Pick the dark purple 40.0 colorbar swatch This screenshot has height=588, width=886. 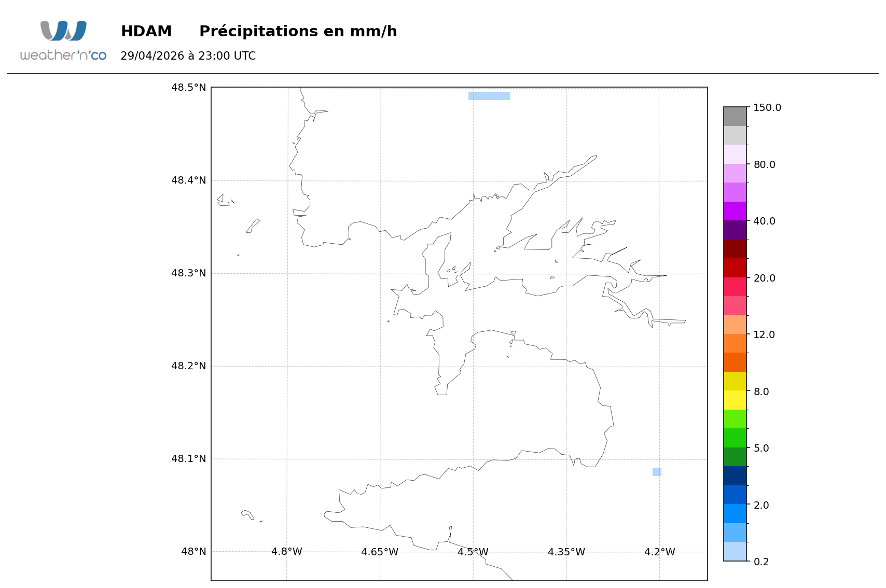point(735,230)
